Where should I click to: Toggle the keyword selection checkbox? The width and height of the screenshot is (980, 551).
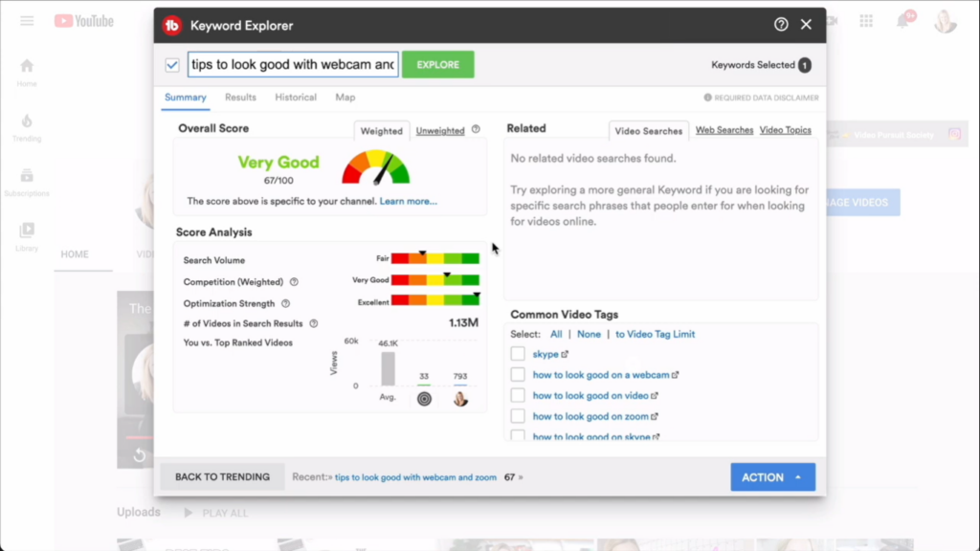172,65
